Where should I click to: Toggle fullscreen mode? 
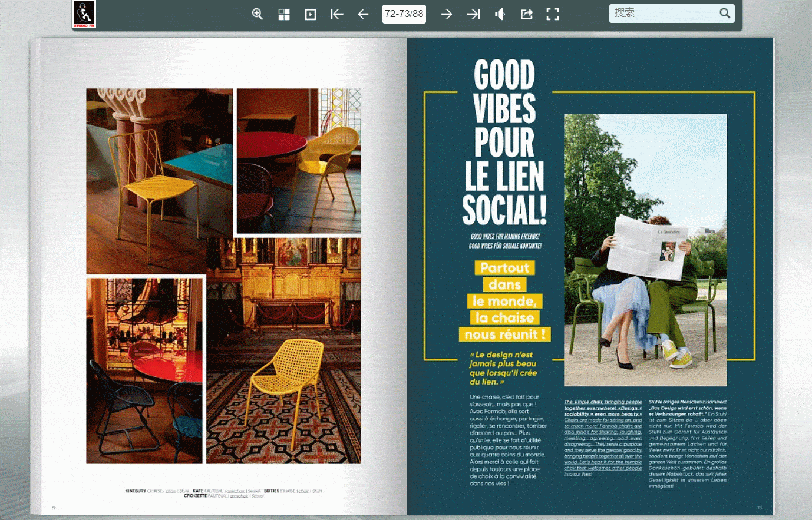pos(553,14)
